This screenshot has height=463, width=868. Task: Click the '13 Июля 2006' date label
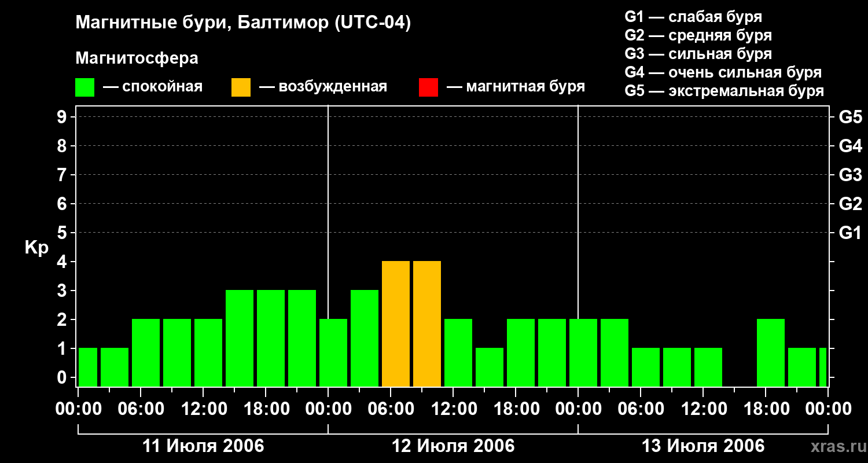point(703,446)
